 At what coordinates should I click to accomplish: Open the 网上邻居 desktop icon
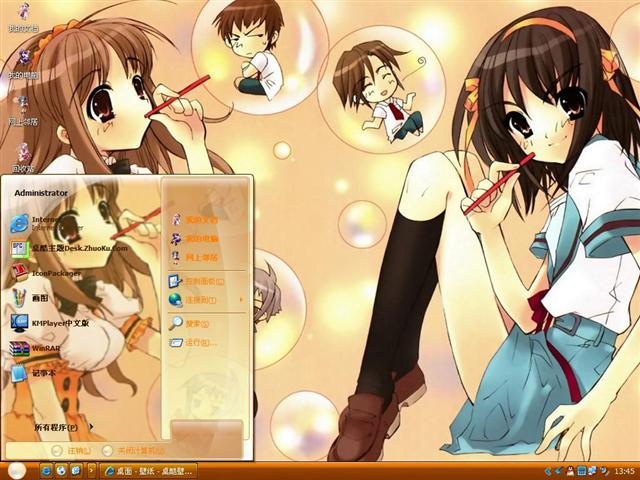click(23, 111)
